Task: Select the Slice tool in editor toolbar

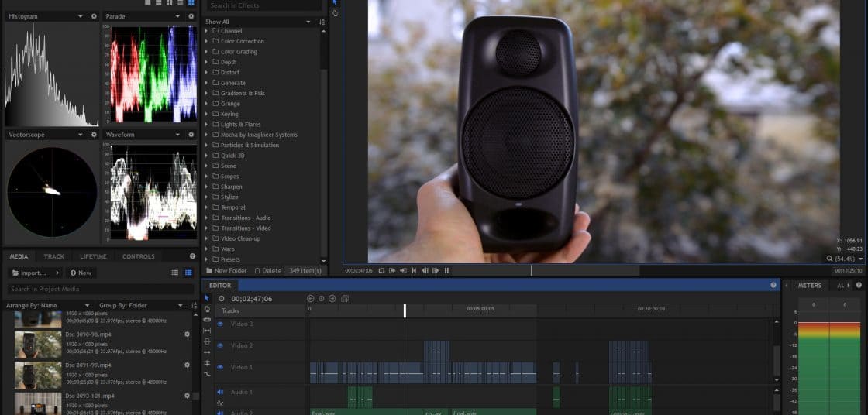Action: click(x=207, y=319)
